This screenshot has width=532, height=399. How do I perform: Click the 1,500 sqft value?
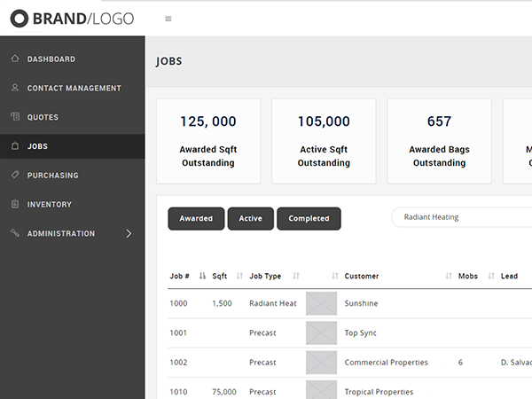[x=223, y=303]
